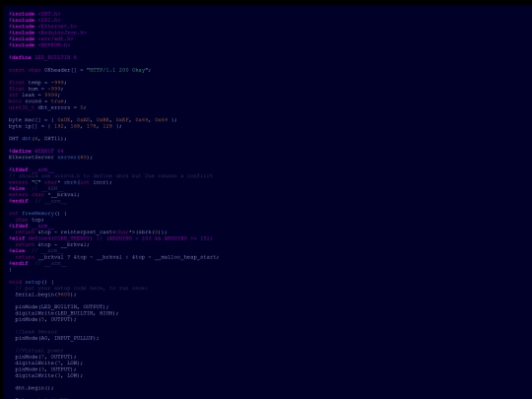Click the 'extern char *__brkval;' line
The height and width of the screenshot is (399, 532).
pos(44,194)
